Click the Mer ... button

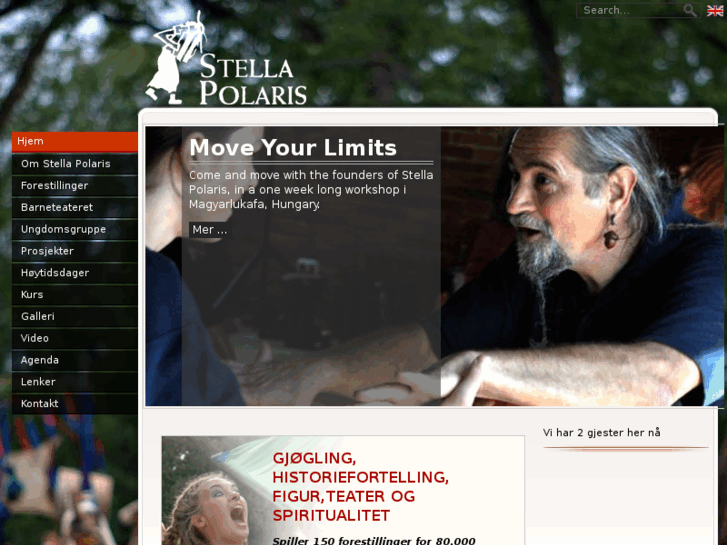(210, 230)
